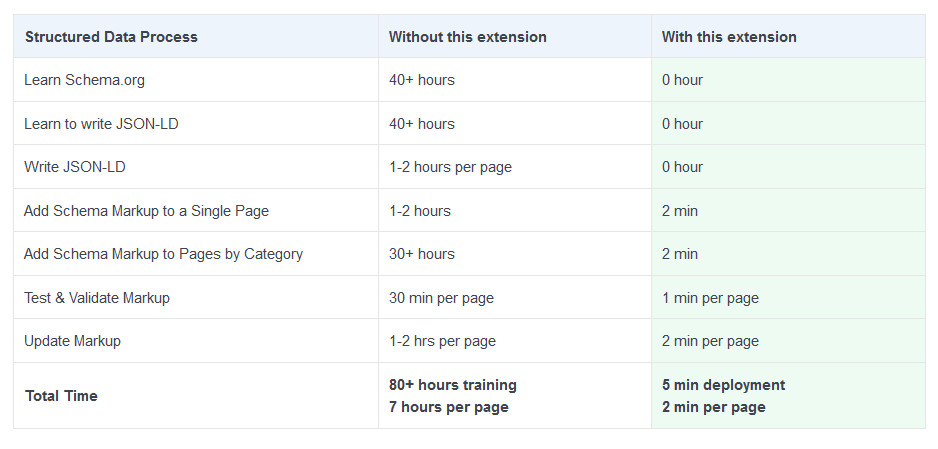Image resolution: width=938 pixels, height=449 pixels.
Task: Select the "5 min deployment" text
Action: 723,385
